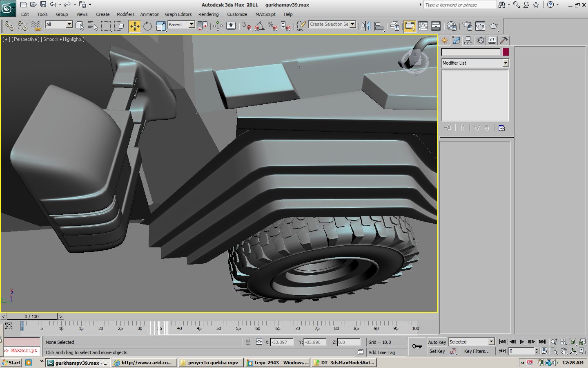Viewport: 588px width, 368px height.
Task: Open the Modifiers menu
Action: 125,14
